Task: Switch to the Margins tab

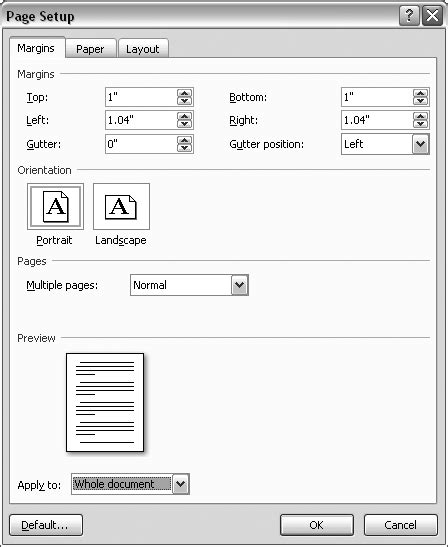Action: 36,48
